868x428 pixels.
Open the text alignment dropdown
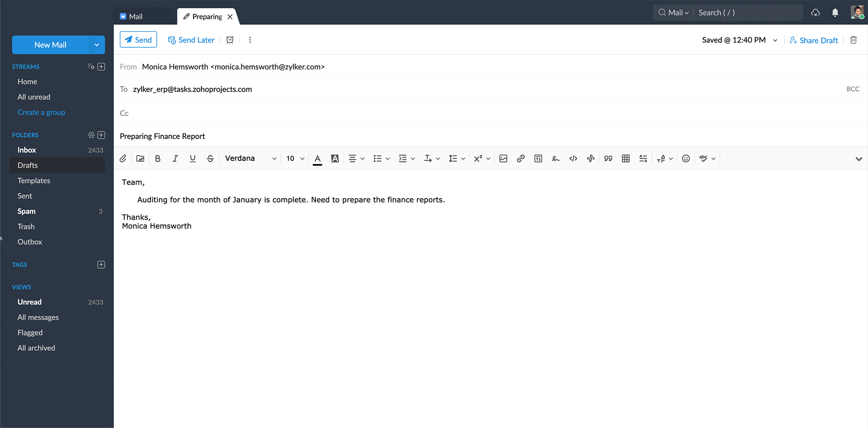(356, 159)
